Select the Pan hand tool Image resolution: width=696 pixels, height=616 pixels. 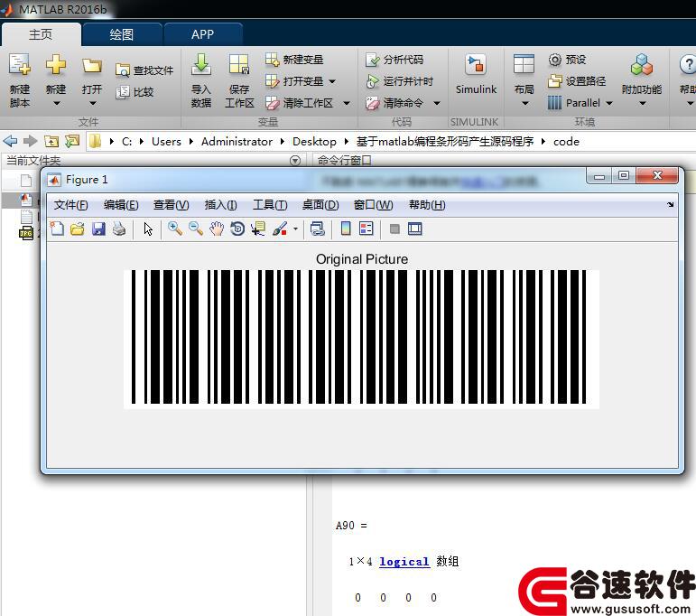pos(217,229)
